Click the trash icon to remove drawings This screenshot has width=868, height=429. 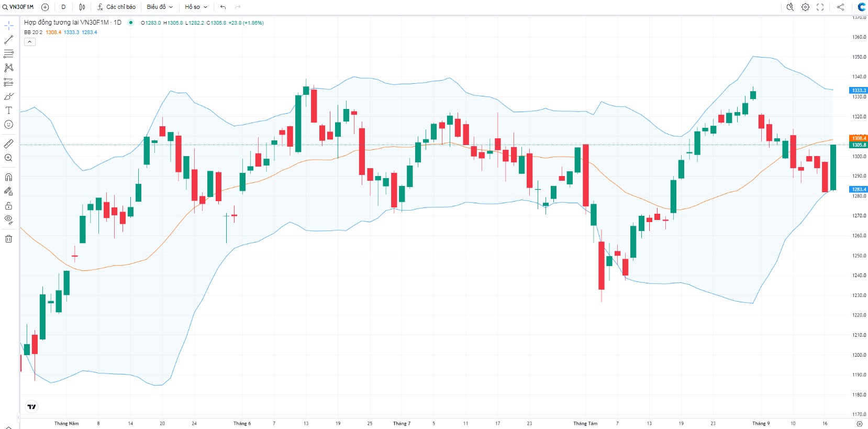[9, 239]
